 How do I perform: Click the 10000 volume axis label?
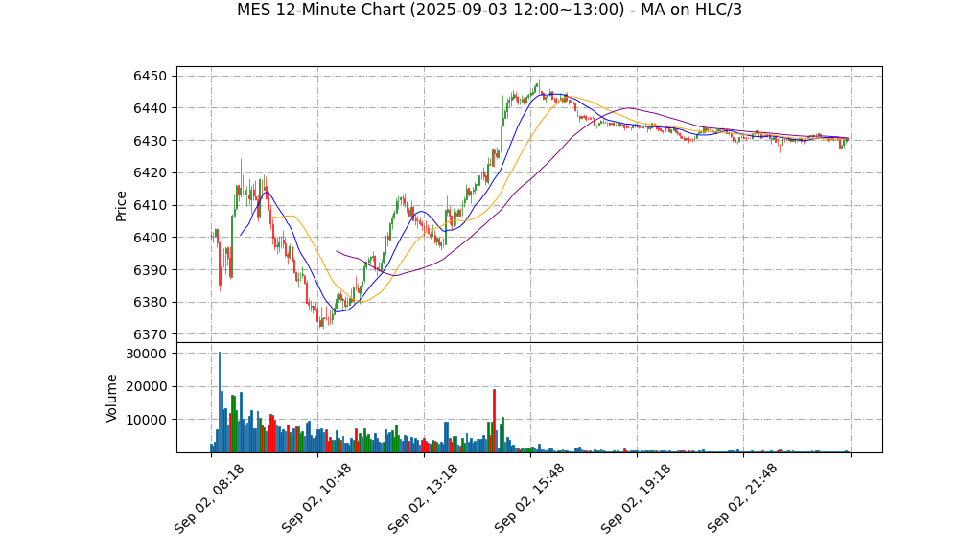[146, 420]
